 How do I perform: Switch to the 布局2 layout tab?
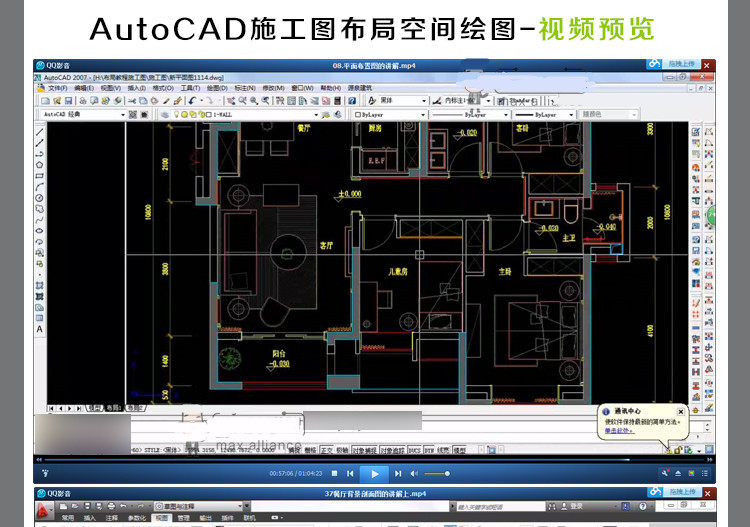click(x=134, y=408)
